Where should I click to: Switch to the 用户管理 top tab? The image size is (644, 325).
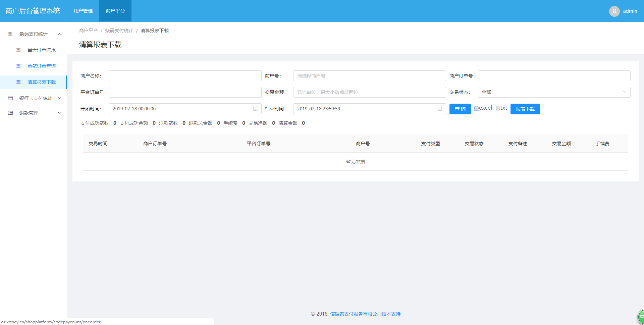click(83, 11)
